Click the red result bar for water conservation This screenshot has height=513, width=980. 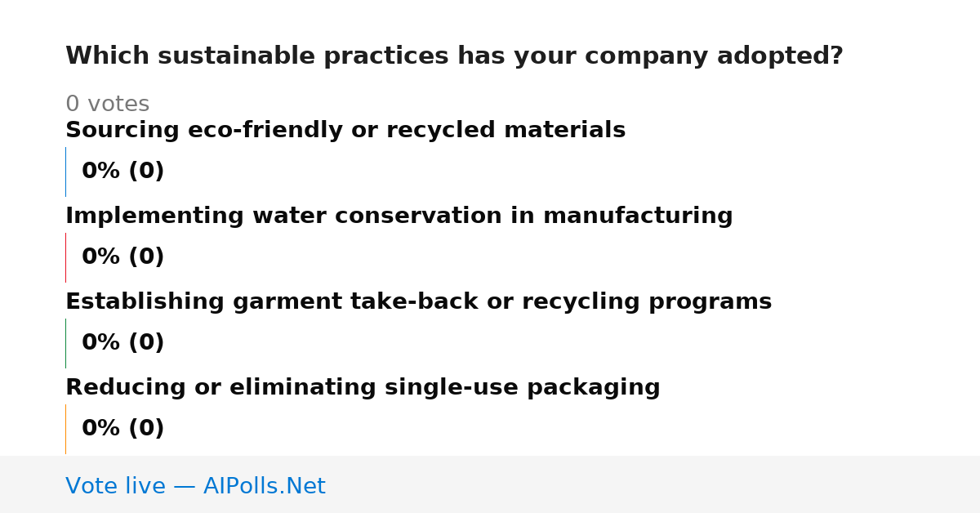(x=66, y=257)
